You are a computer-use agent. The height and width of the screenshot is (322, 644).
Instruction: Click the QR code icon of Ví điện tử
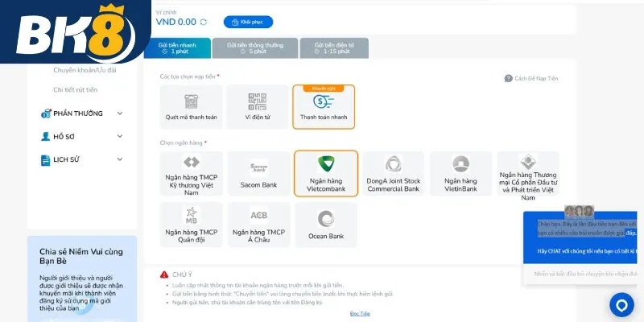pos(257,101)
